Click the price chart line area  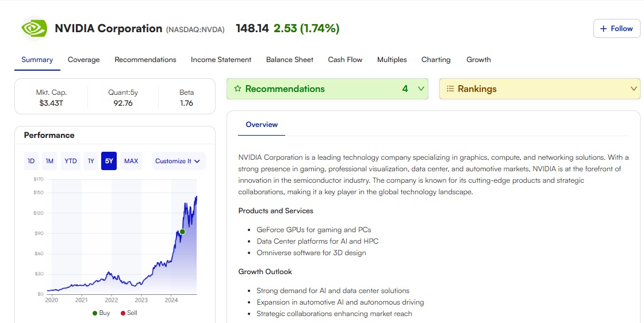pos(121,246)
